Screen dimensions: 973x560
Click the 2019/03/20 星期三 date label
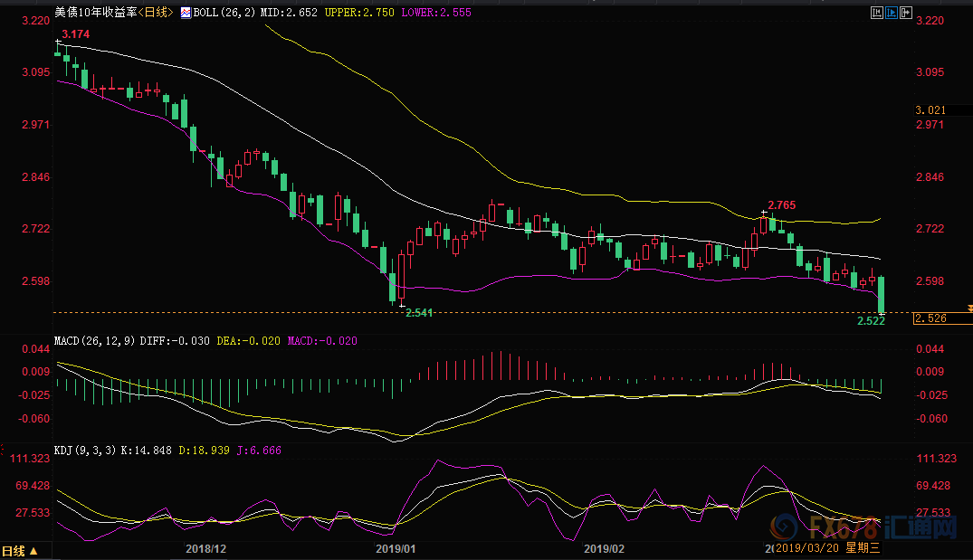point(830,548)
